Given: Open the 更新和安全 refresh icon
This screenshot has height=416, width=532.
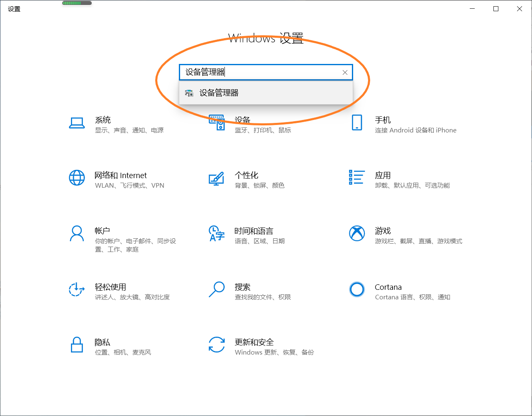Looking at the screenshot, I should coord(217,345).
